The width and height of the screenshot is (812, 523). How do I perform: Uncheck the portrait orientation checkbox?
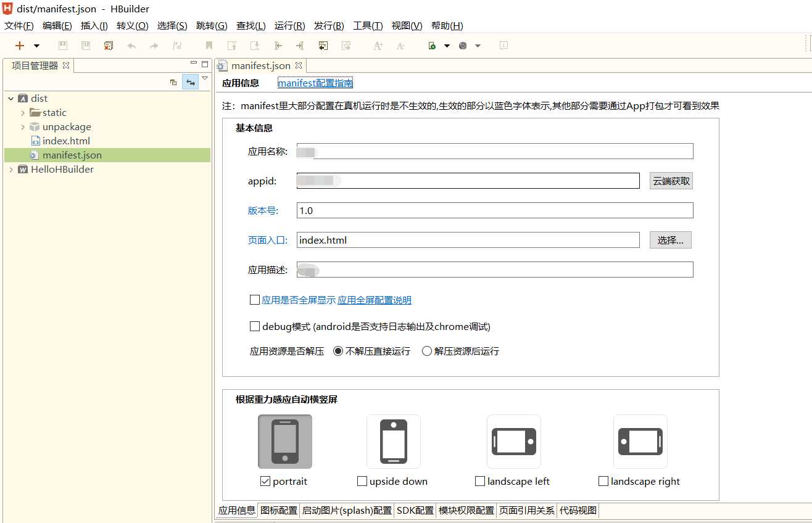pyautogui.click(x=265, y=481)
